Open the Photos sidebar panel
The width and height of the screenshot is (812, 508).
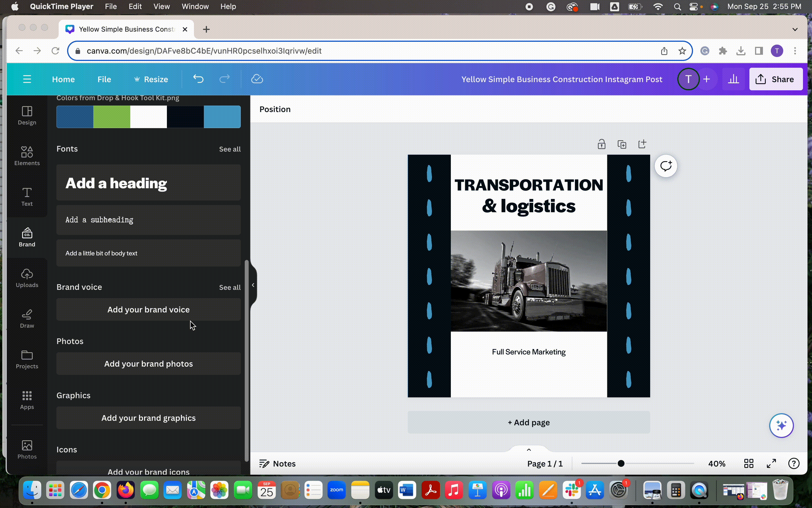click(27, 450)
